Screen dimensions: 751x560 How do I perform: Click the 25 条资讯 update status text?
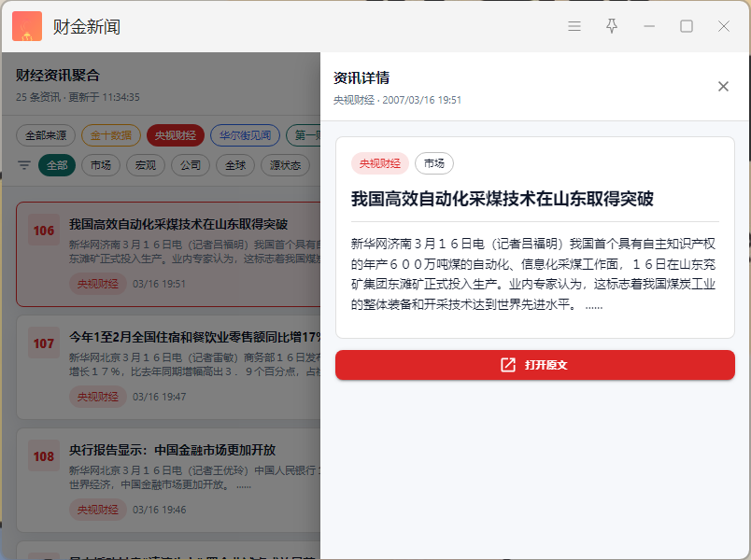click(78, 97)
